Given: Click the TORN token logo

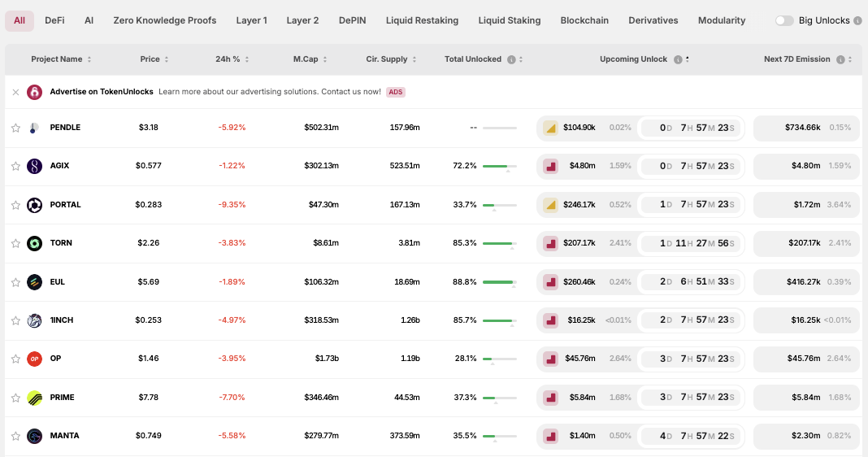Looking at the screenshot, I should [x=34, y=243].
